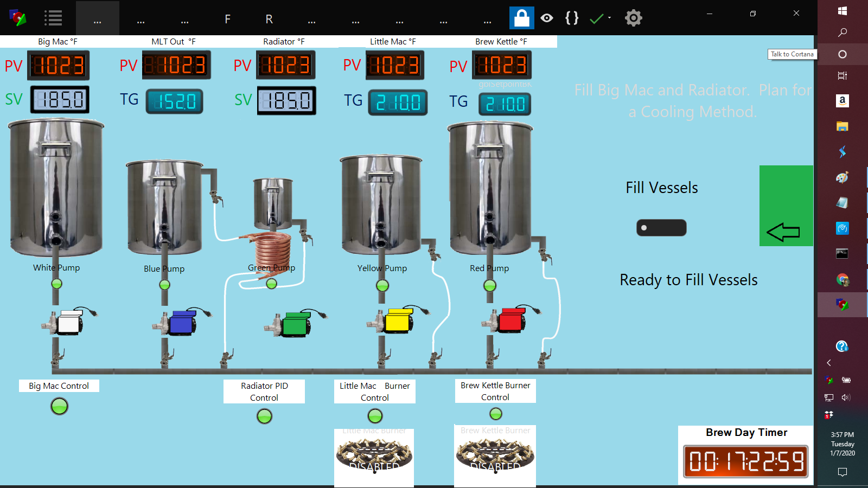Screen dimensions: 868x488
Task: Open the curly braces script icon
Action: tap(572, 18)
